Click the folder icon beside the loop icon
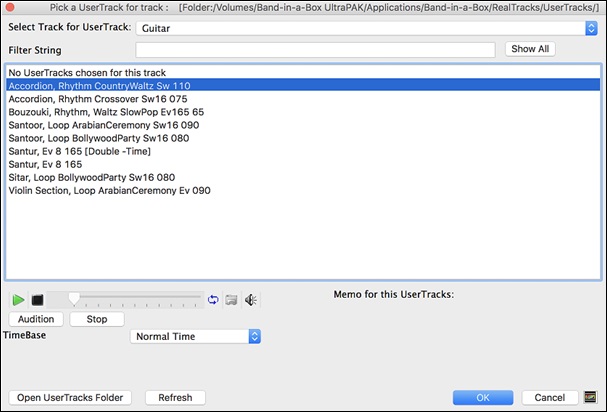607x412 pixels. pyautogui.click(x=230, y=299)
